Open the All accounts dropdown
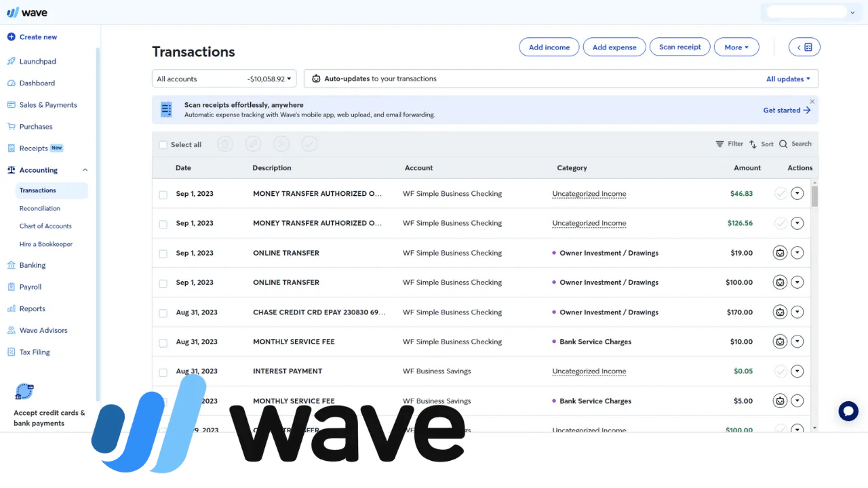 [224, 79]
